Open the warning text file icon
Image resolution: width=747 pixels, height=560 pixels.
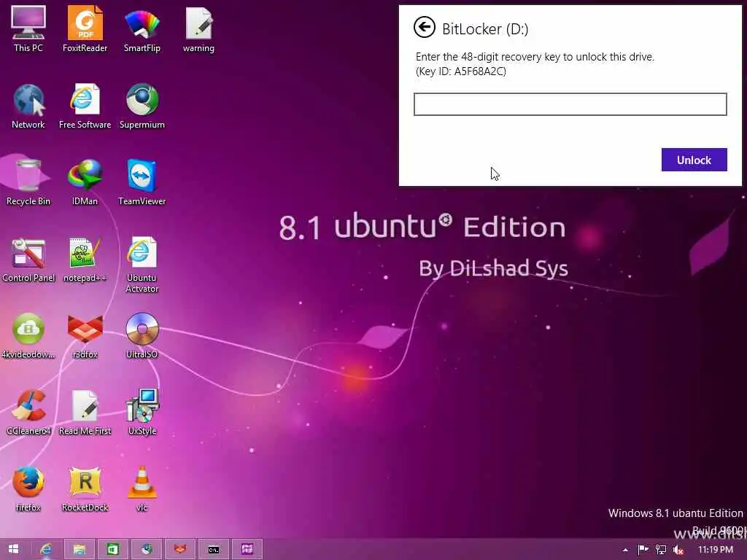pyautogui.click(x=198, y=28)
